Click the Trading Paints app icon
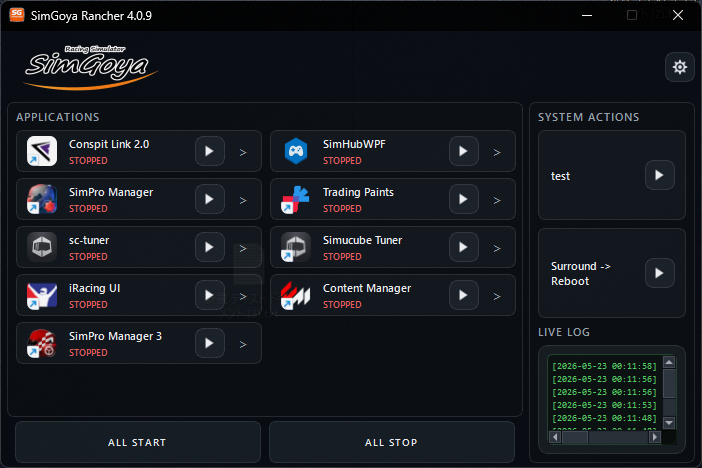Screen dimensions: 702x468 295,199
